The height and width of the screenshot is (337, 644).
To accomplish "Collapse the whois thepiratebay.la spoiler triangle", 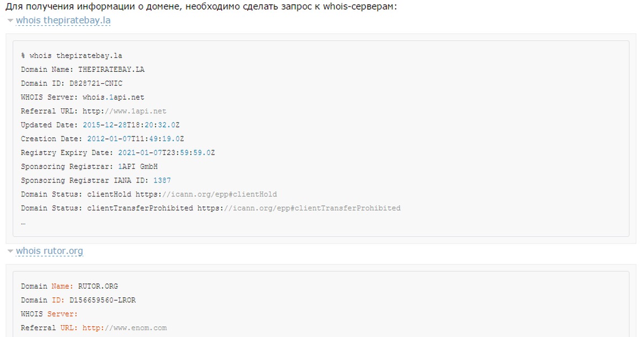I will click(x=10, y=21).
